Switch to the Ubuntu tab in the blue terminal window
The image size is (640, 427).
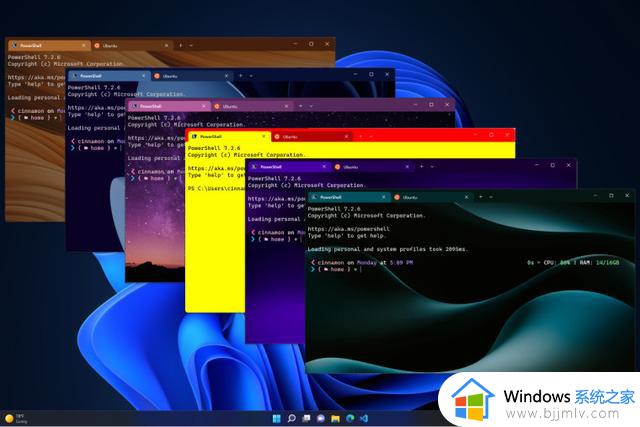191,76
